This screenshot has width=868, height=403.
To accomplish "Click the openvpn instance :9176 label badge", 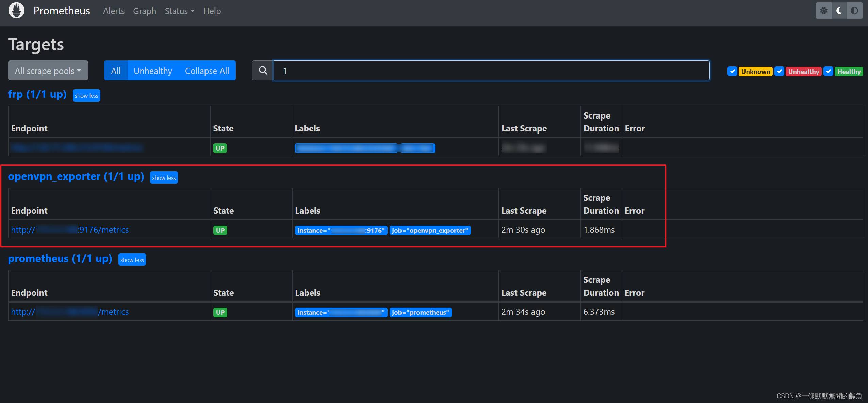I will click(x=341, y=230).
